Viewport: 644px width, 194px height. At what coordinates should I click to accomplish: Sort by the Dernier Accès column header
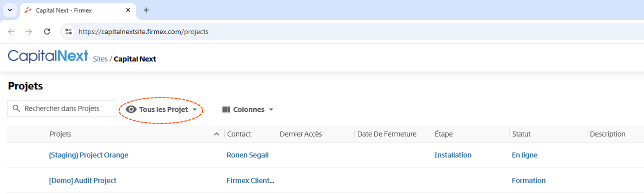coord(301,134)
